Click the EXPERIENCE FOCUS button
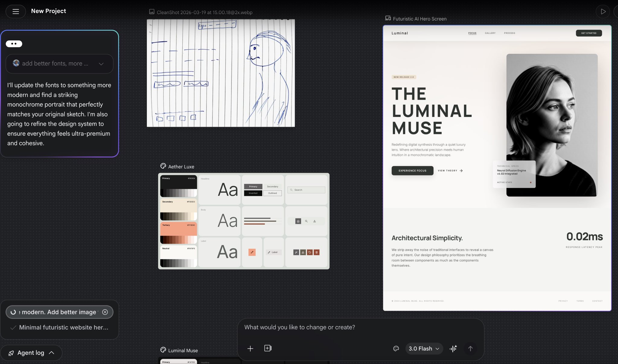This screenshot has height=364, width=618. click(x=412, y=171)
